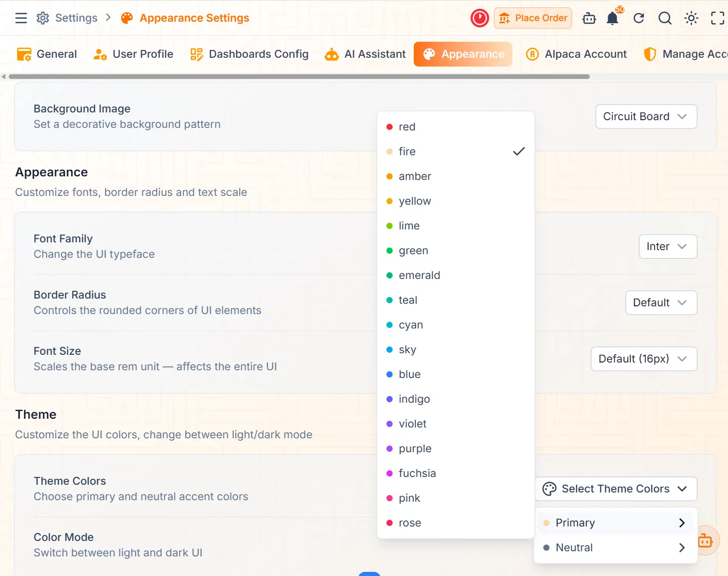Click the palette icon in Select Theme Colors

[549, 489]
